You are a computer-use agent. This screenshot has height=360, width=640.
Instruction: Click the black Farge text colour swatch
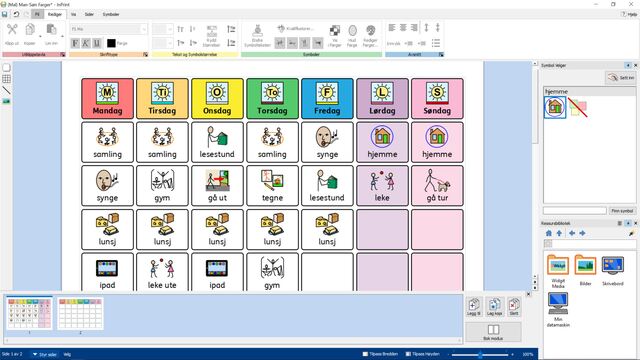pos(111,43)
